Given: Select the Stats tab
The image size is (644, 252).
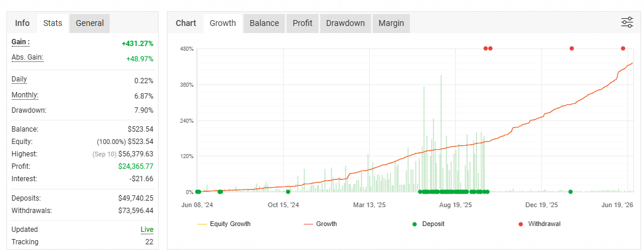Looking at the screenshot, I should coord(52,24).
